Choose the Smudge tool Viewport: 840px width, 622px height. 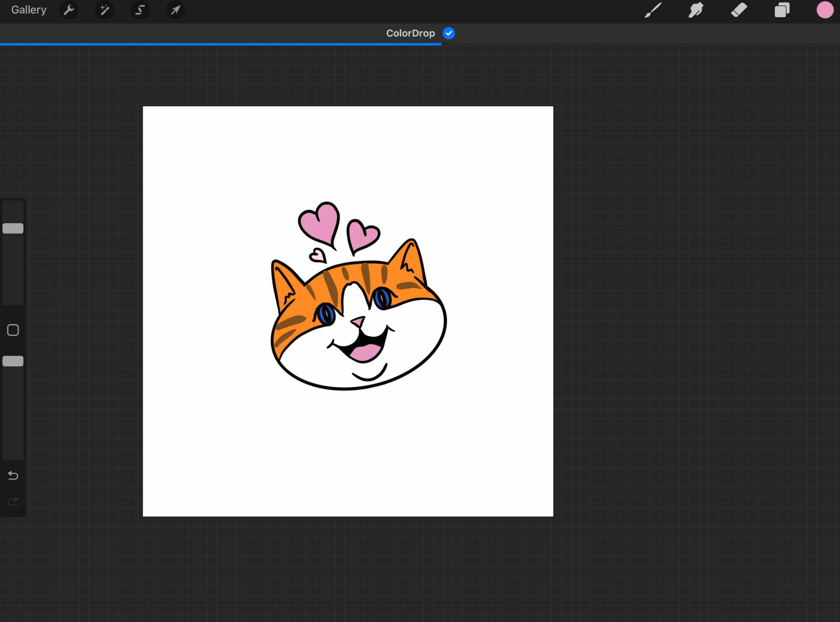tap(695, 10)
